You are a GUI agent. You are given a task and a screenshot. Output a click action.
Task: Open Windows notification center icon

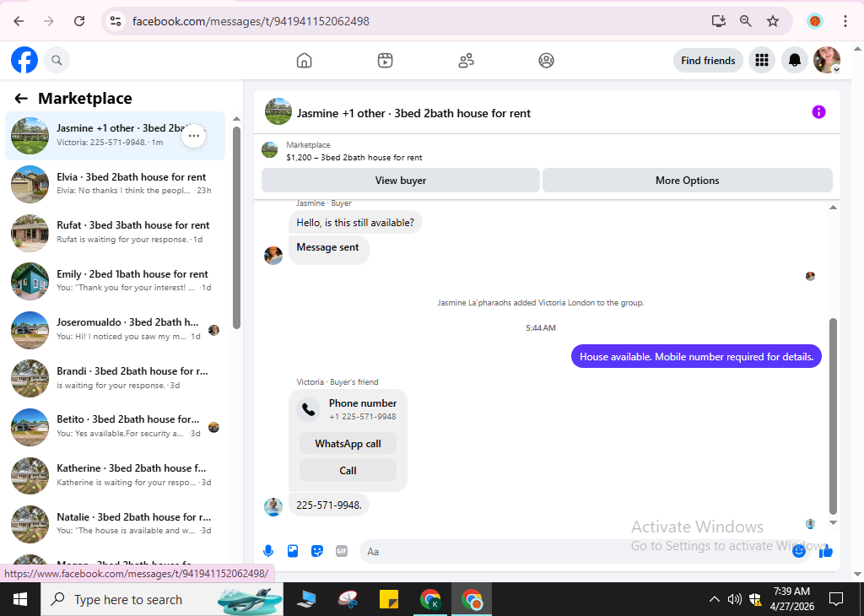pos(836,599)
